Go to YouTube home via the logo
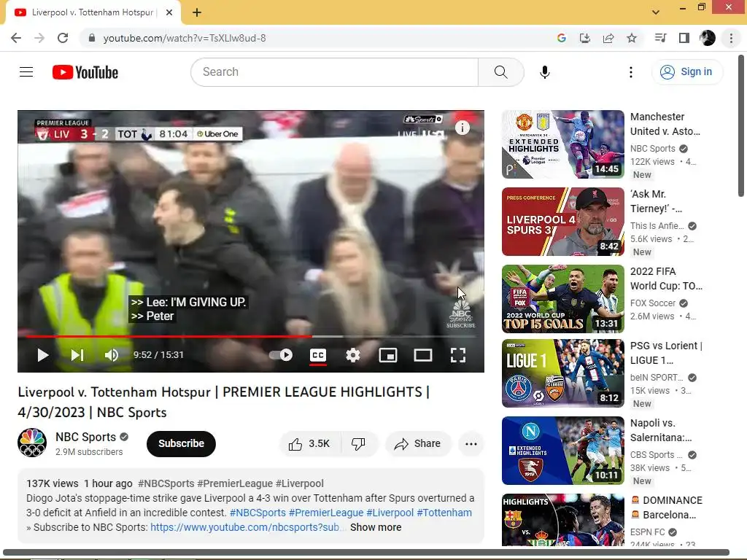 coord(85,72)
